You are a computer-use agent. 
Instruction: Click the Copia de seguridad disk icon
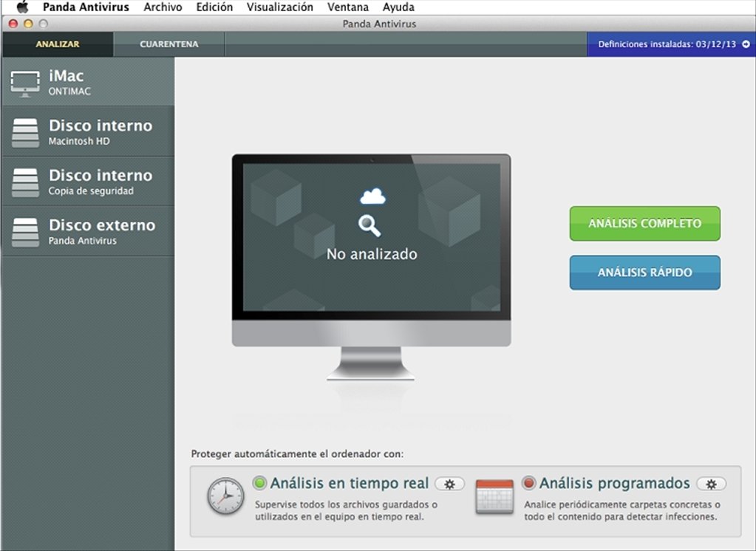pyautogui.click(x=25, y=182)
